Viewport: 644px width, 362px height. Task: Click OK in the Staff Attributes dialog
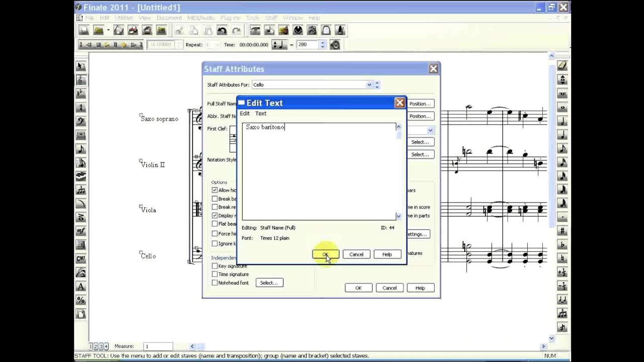358,288
